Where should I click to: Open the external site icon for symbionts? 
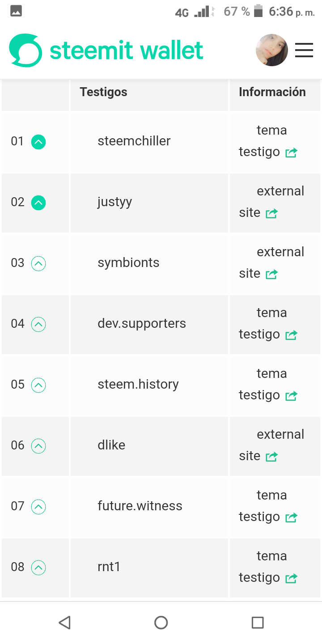(271, 274)
